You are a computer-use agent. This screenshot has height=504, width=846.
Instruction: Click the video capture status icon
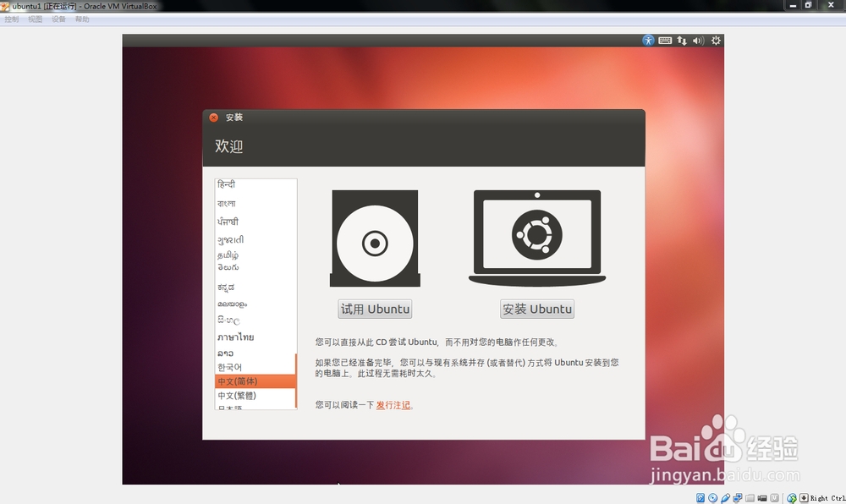pos(762,498)
